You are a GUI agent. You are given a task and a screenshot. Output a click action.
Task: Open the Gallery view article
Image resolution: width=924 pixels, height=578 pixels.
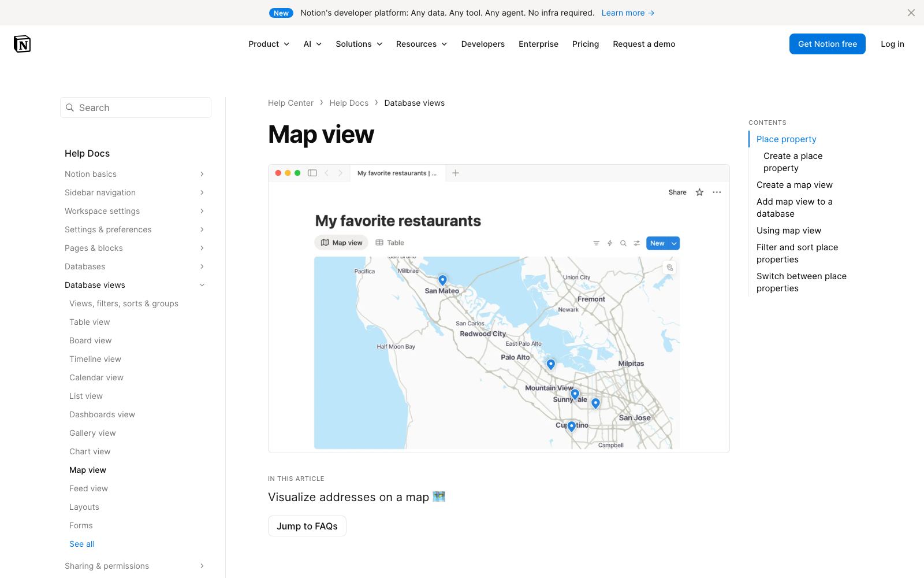tap(92, 433)
